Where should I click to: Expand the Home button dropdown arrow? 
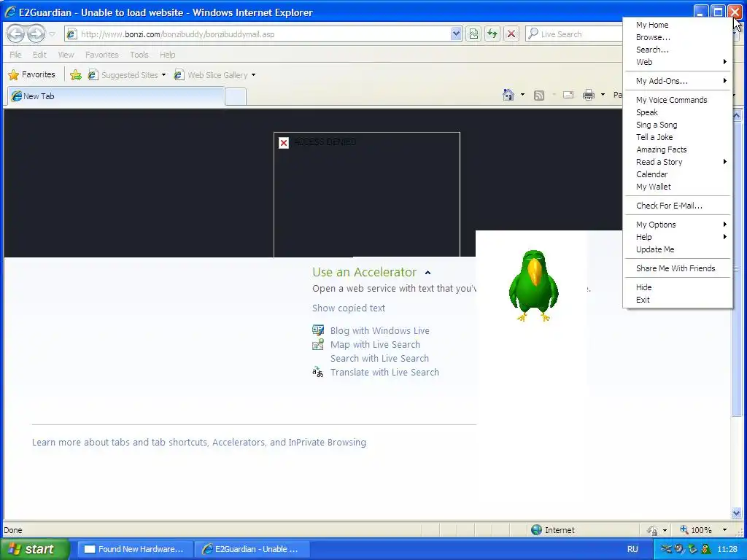click(522, 95)
